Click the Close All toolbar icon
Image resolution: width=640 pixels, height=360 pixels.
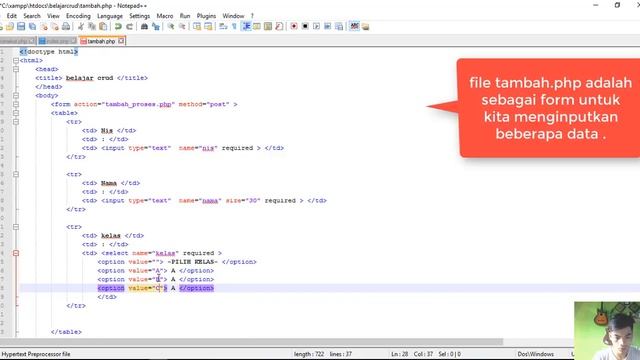click(x=55, y=27)
